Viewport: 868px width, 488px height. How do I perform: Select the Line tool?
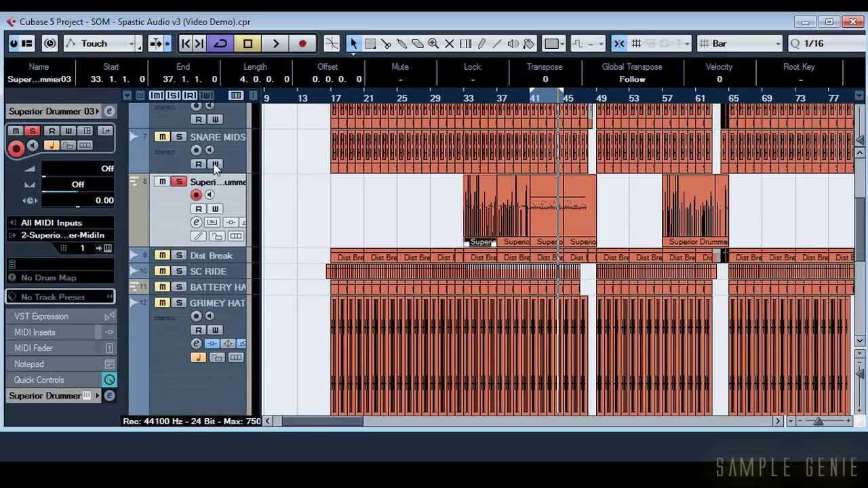[497, 43]
